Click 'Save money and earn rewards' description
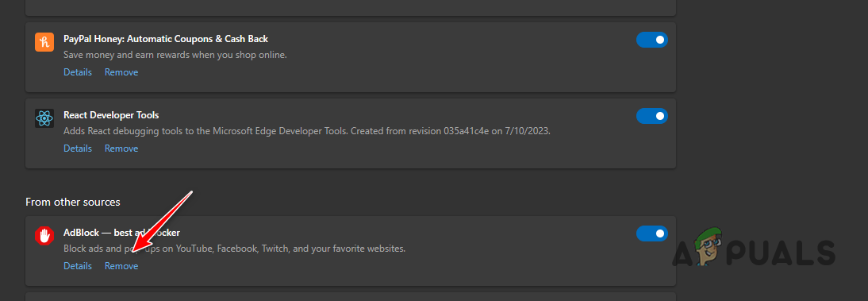 pyautogui.click(x=175, y=56)
